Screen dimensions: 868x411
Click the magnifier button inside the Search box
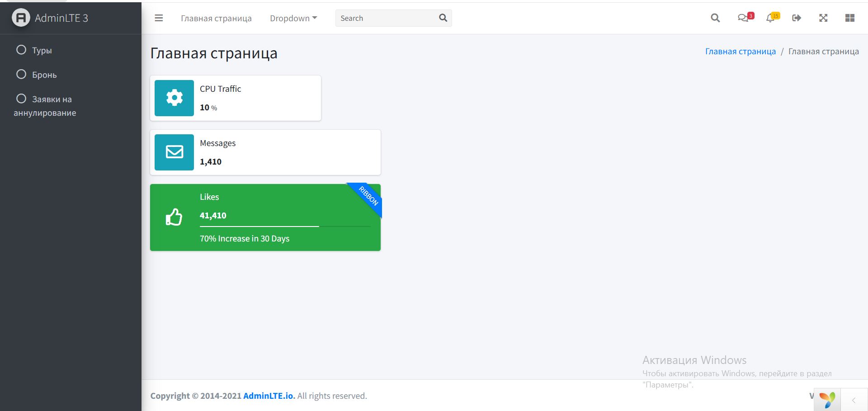click(x=443, y=18)
